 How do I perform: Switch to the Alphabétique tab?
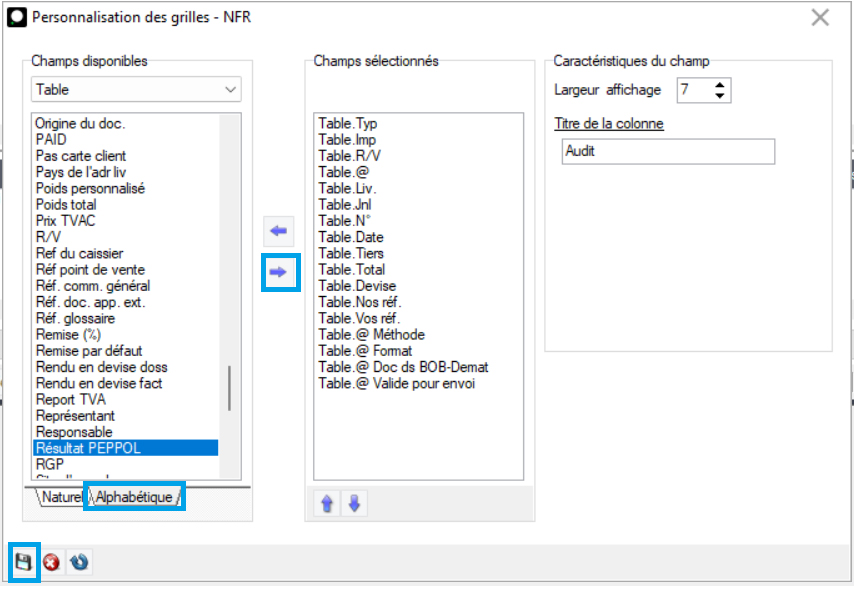pos(134,497)
